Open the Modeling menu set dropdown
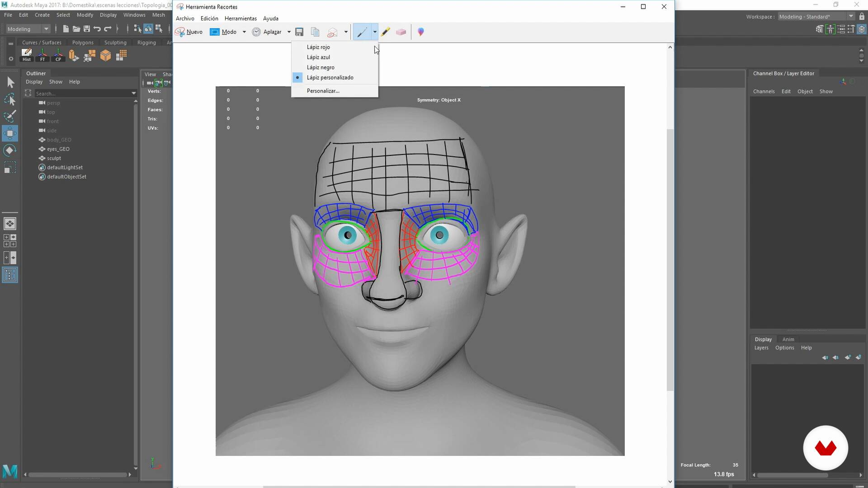 [28, 29]
